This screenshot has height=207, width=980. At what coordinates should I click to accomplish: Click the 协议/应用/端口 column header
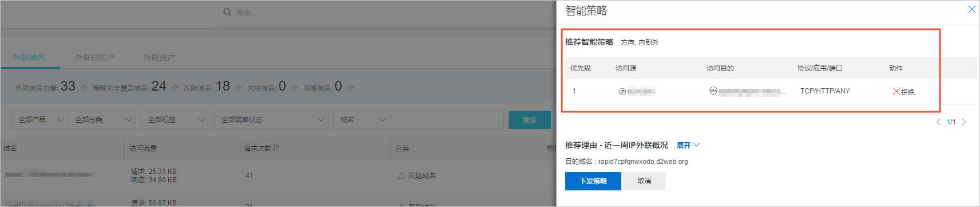(820, 68)
